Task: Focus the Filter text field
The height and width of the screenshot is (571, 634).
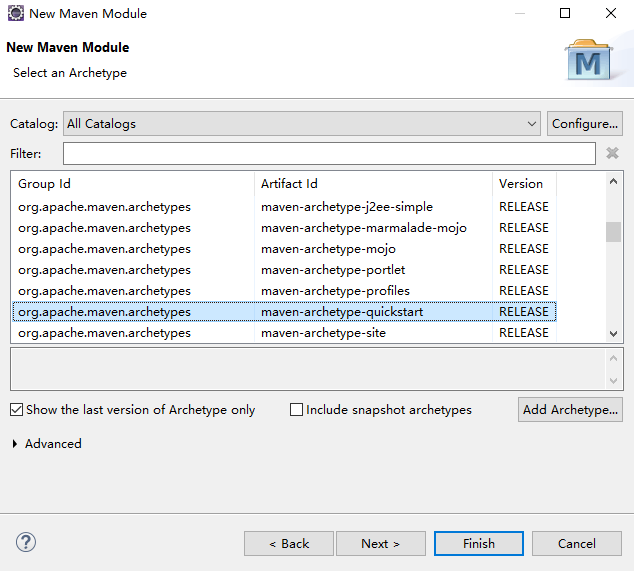Action: coord(329,154)
